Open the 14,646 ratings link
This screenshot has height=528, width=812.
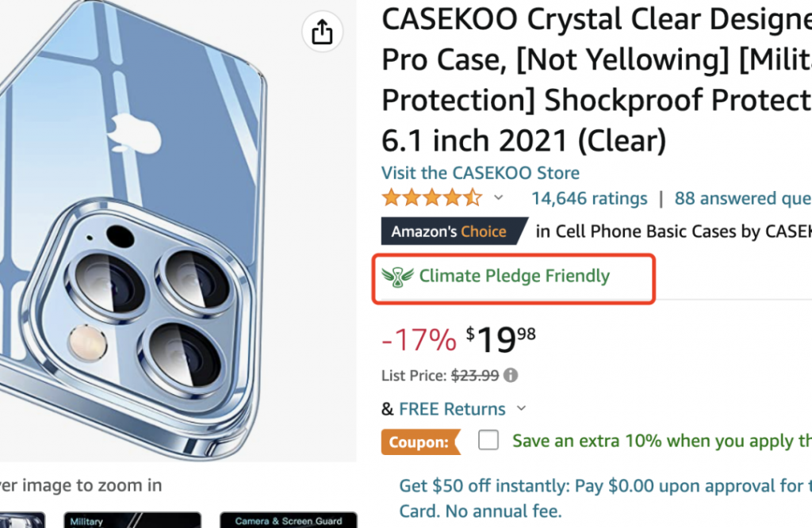pyautogui.click(x=589, y=198)
